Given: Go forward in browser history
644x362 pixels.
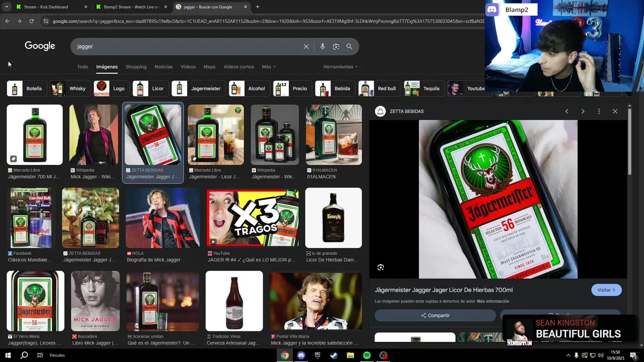Looking at the screenshot, I should click(x=19, y=21).
